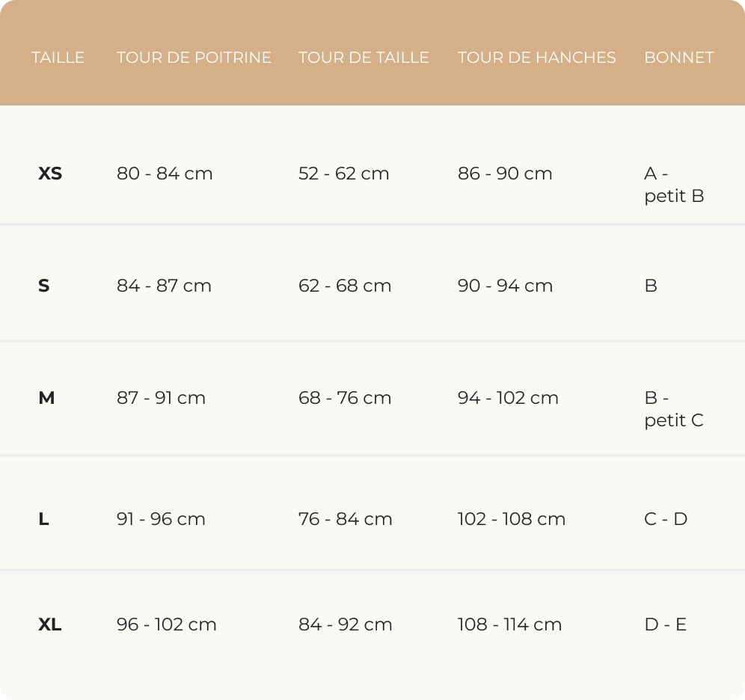The image size is (745, 700).
Task: Click the B - petit C cup cell
Action: pyautogui.click(x=674, y=409)
